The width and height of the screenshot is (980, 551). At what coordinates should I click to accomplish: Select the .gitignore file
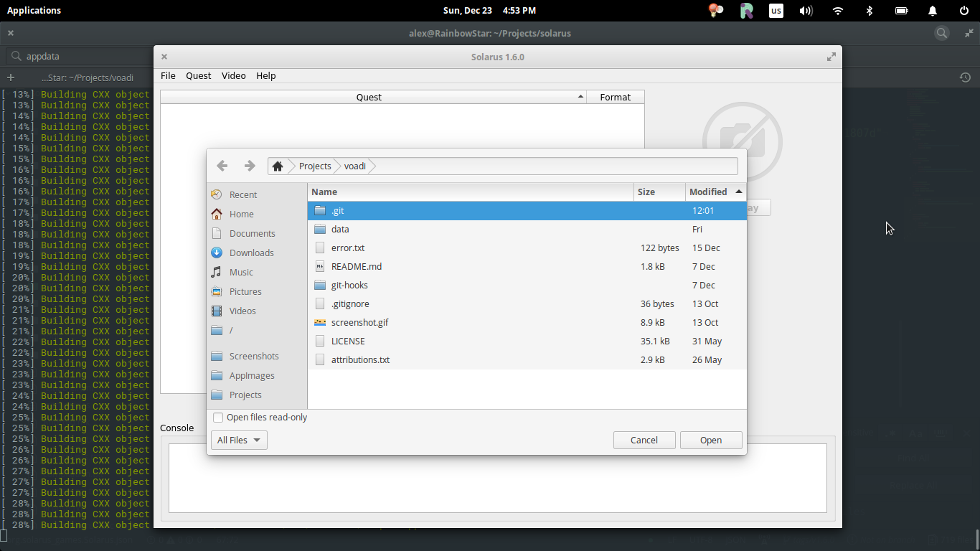point(527,304)
